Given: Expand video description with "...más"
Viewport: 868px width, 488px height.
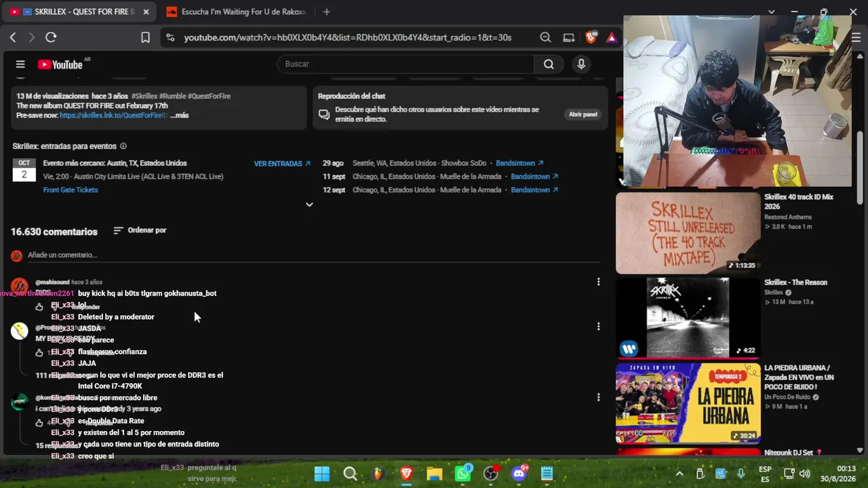Looking at the screenshot, I should (180, 115).
